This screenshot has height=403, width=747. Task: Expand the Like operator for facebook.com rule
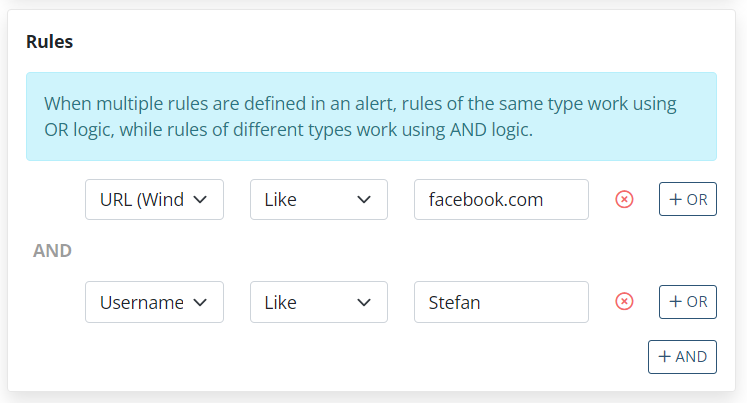(318, 200)
